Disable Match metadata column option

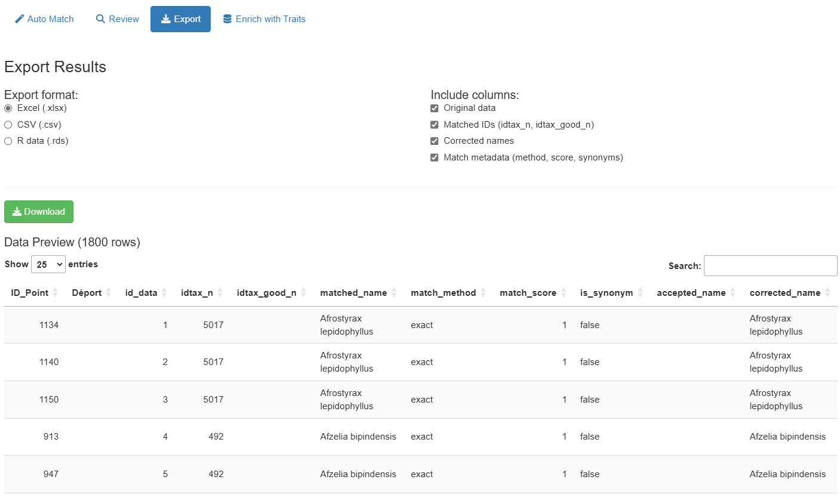point(435,158)
